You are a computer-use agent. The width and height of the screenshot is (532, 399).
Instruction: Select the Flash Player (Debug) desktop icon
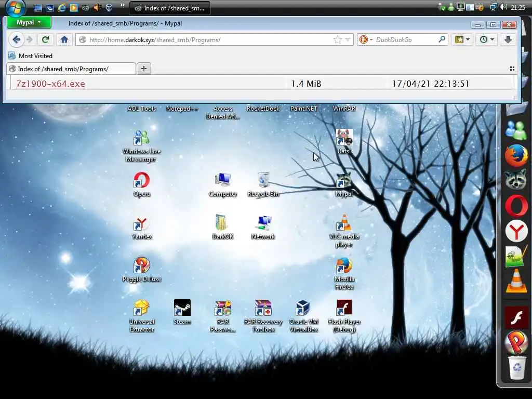344,316
